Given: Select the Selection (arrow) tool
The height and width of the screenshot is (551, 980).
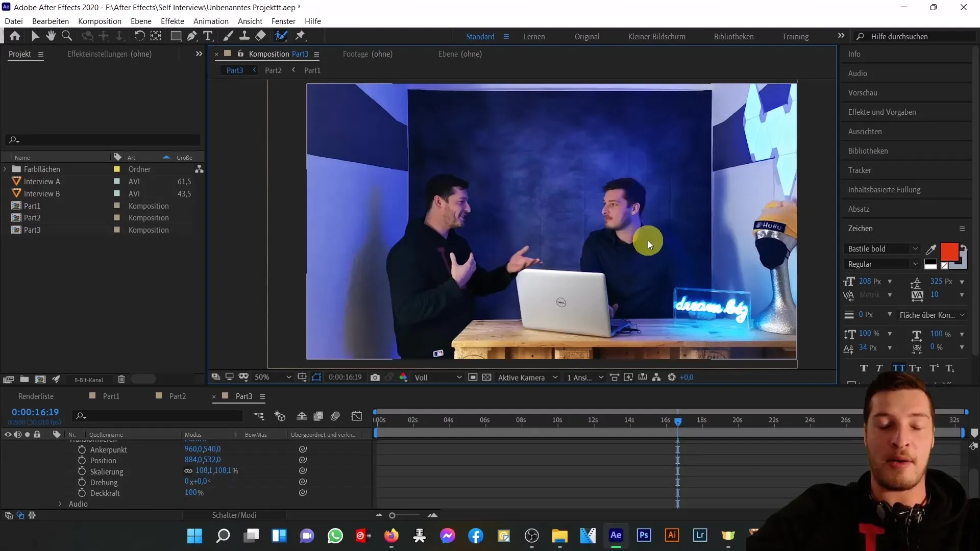Looking at the screenshot, I should point(35,36).
